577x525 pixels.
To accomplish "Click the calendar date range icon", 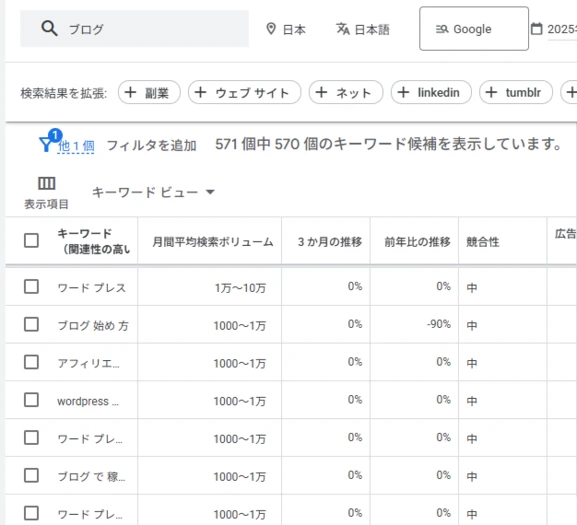I will click(x=537, y=29).
